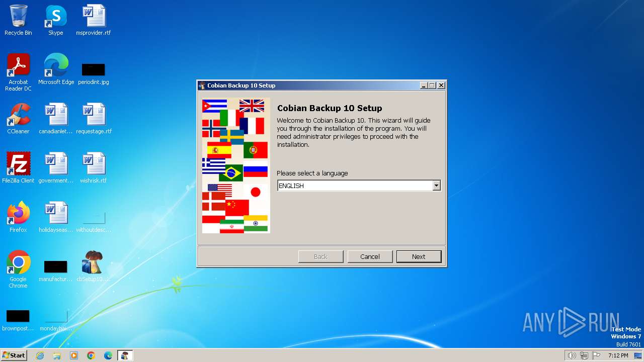Screen dimensions: 644x362
Task: Open Windows Media Player from taskbar
Action: 74,355
